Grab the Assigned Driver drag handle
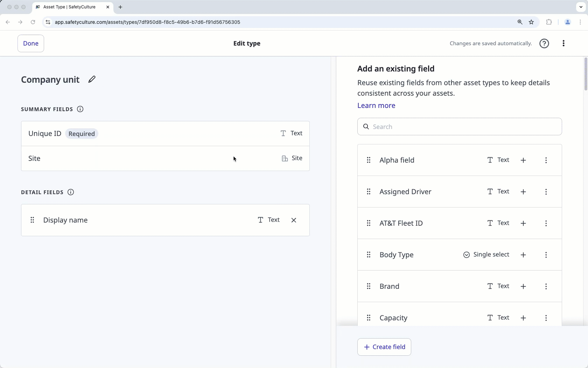Viewport: 588px width, 368px height. click(369, 192)
